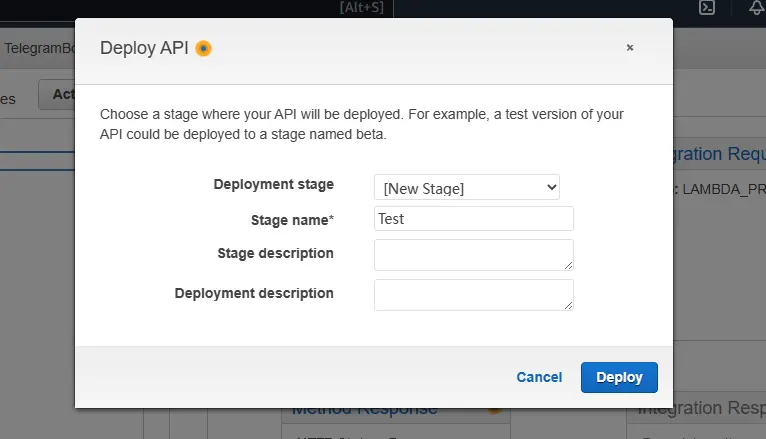Click the arrow of the New Stage selector

point(551,187)
